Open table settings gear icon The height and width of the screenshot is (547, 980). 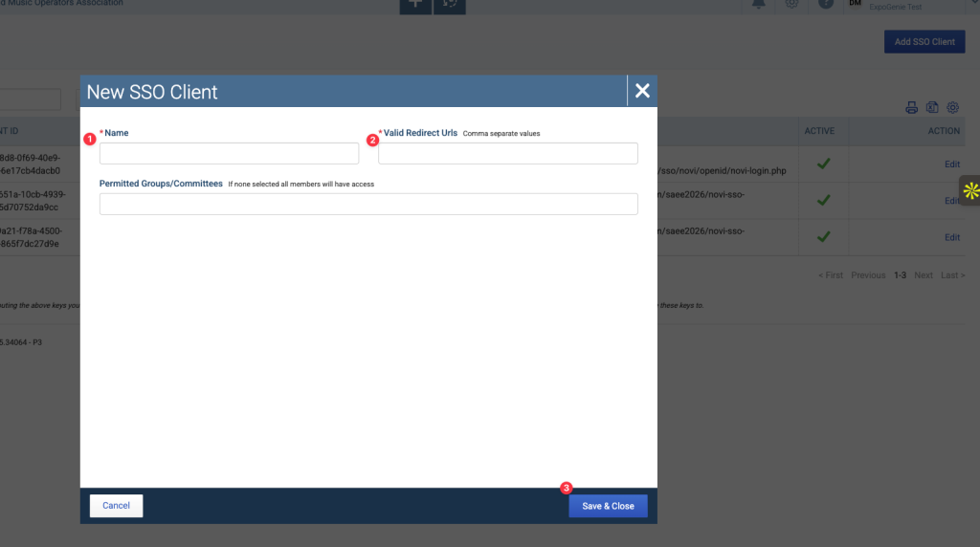(x=952, y=108)
